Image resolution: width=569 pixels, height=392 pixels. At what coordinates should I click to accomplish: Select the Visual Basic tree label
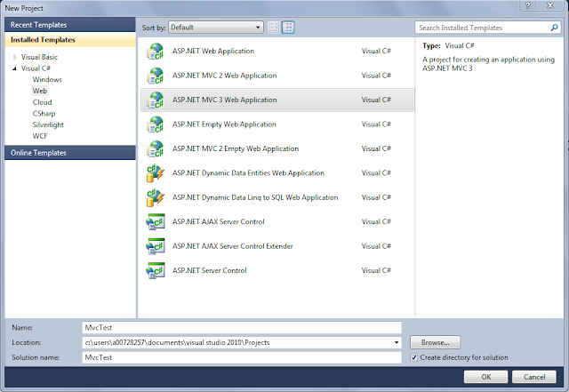[x=39, y=57]
